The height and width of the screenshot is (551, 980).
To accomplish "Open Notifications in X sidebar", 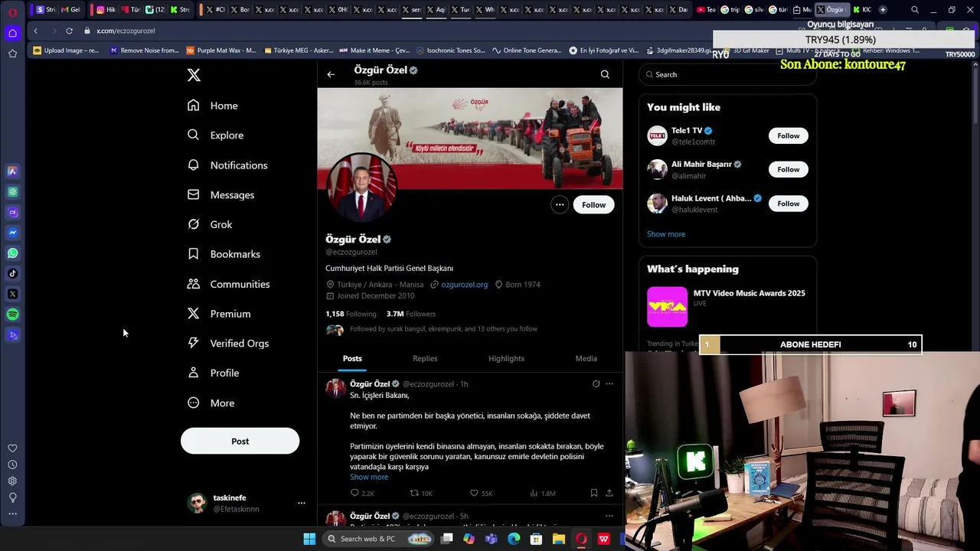I will pos(227,165).
